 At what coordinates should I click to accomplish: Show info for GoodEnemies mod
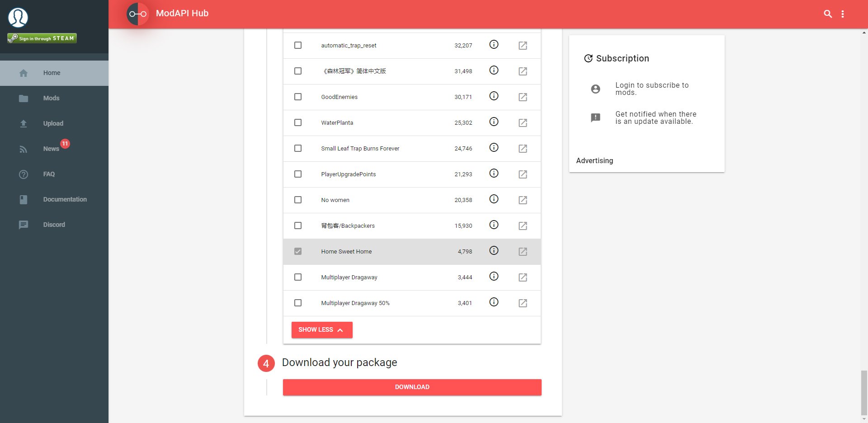tap(494, 96)
